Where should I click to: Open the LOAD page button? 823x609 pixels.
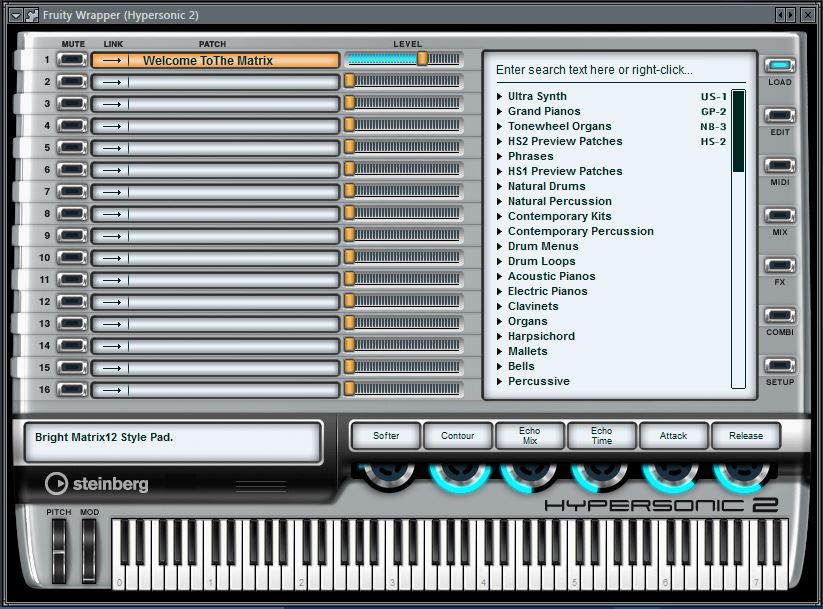coord(780,65)
